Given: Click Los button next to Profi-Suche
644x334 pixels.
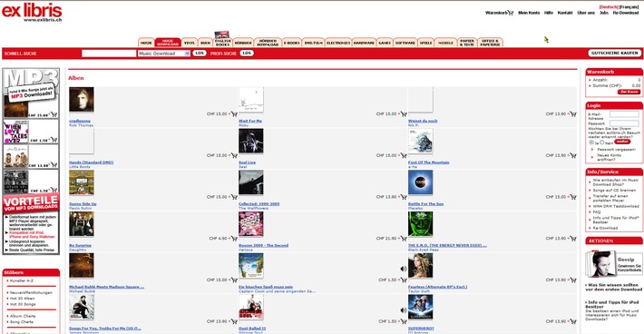Looking at the screenshot, I should (247, 53).
